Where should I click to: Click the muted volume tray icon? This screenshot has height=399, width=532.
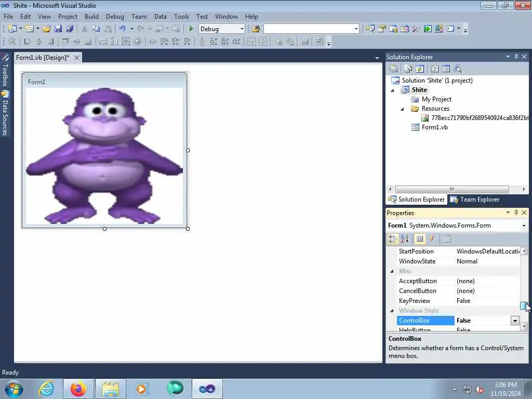(x=480, y=389)
